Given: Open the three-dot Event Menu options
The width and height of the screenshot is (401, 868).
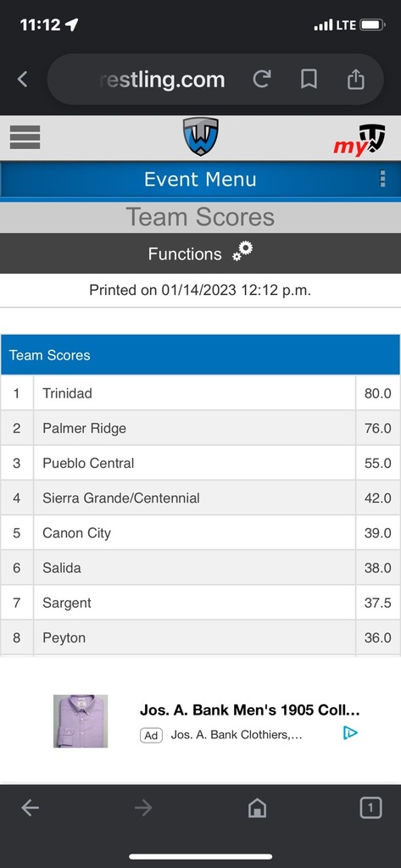Looking at the screenshot, I should pos(382,179).
